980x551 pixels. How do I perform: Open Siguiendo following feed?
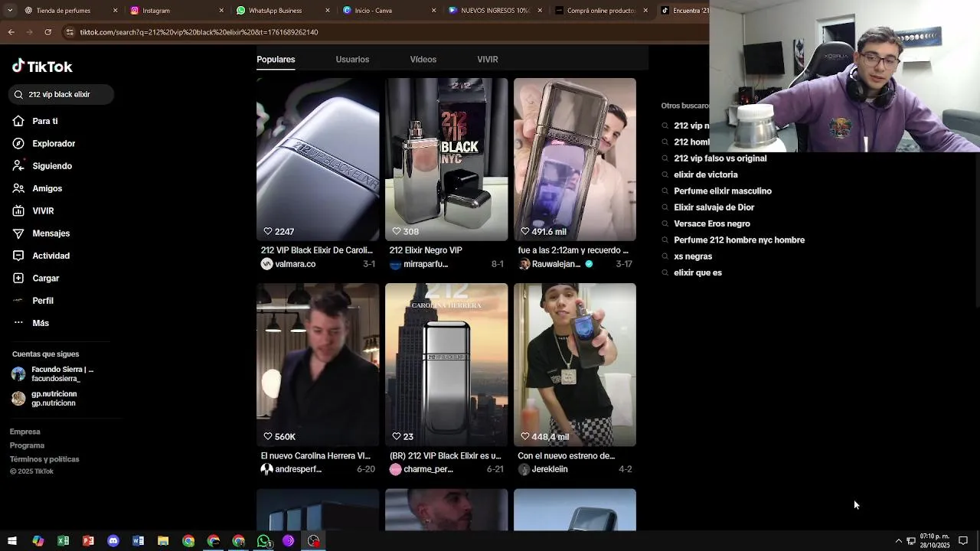tap(42, 166)
